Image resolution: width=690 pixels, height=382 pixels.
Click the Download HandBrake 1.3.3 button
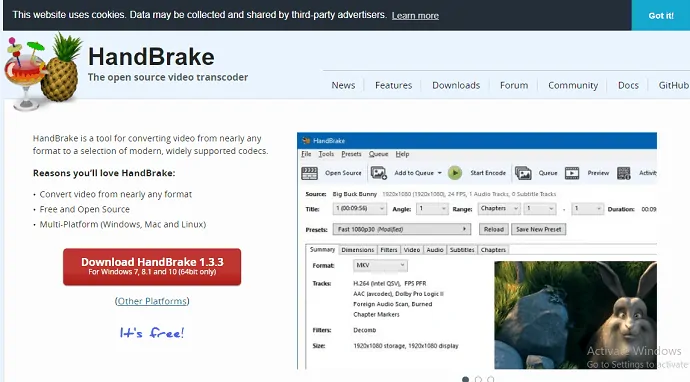[152, 267]
